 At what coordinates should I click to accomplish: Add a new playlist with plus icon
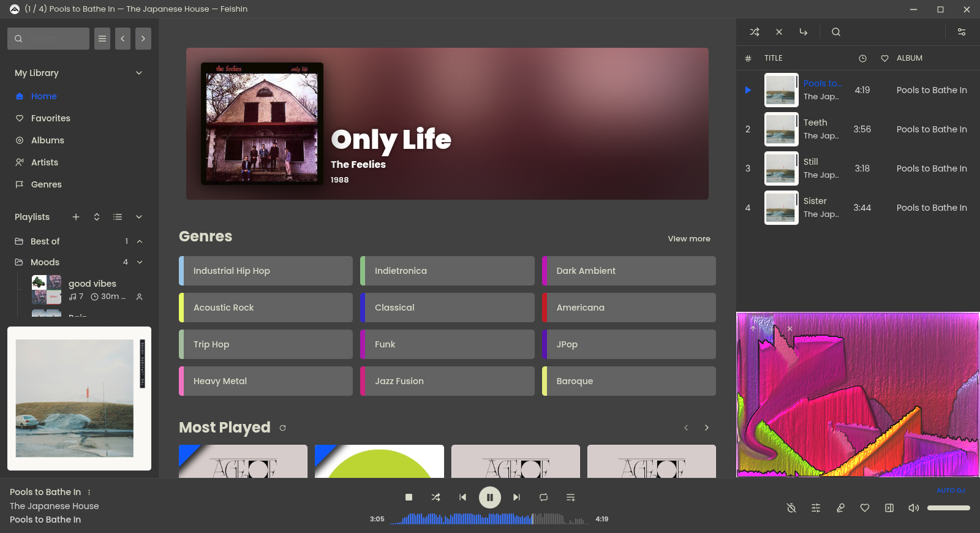pos(76,217)
